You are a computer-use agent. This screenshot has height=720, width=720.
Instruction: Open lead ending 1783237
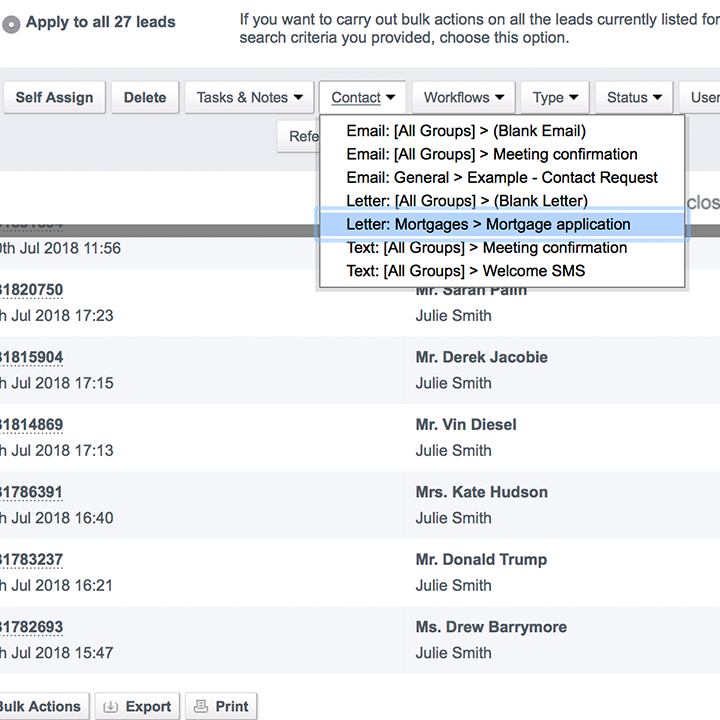click(x=31, y=560)
